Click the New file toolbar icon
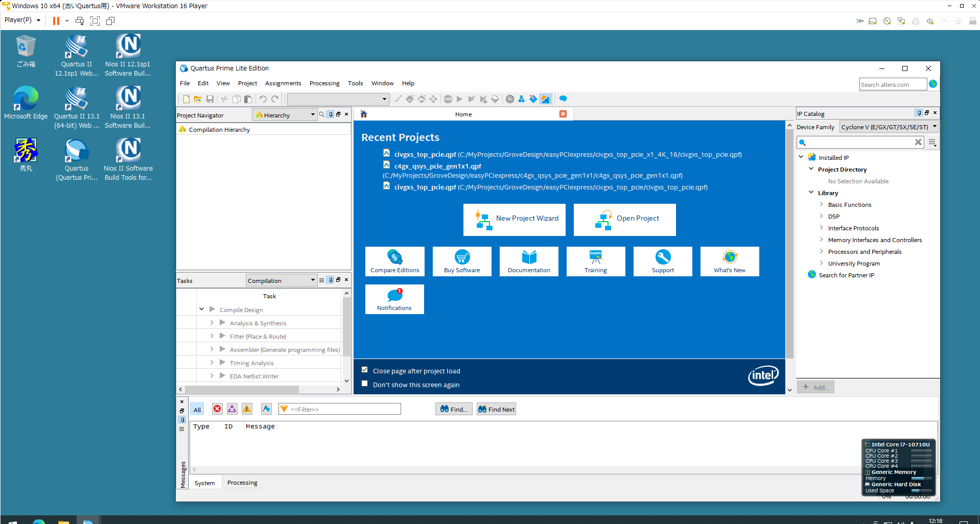Image resolution: width=980 pixels, height=524 pixels. pos(186,99)
